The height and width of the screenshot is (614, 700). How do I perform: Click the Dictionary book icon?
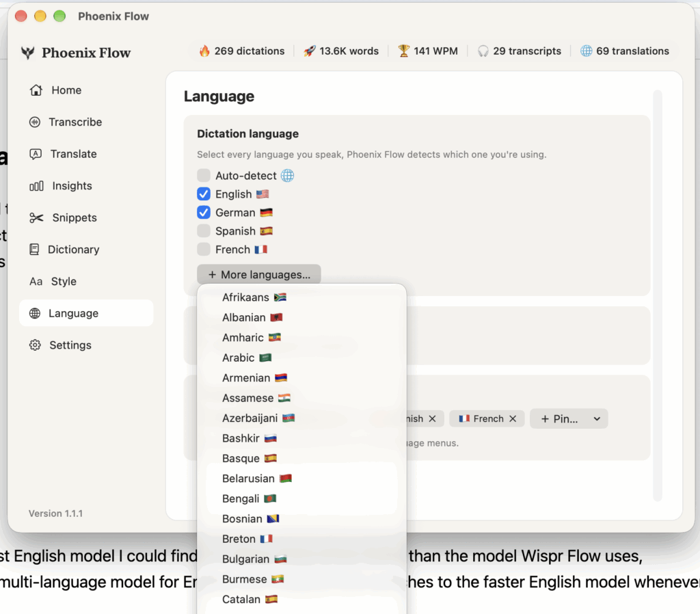click(34, 250)
